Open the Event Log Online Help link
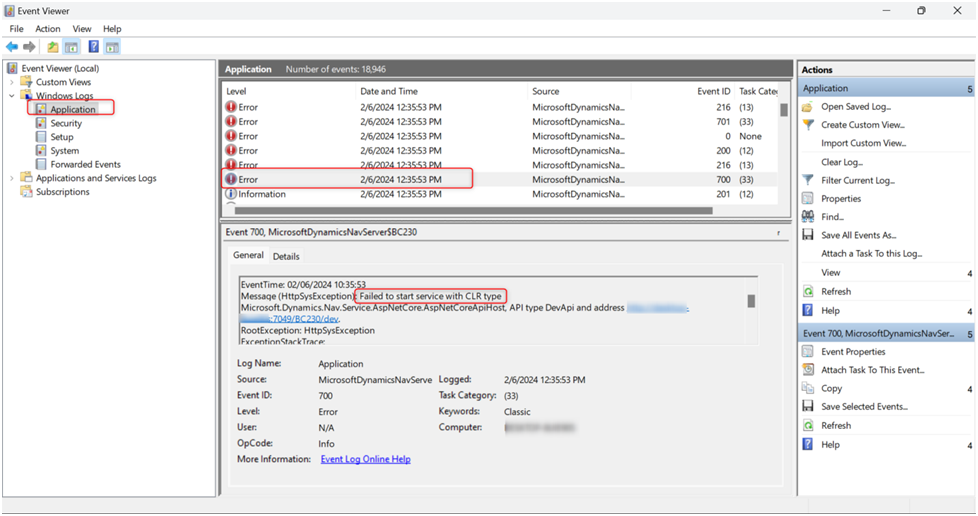 pyautogui.click(x=365, y=459)
